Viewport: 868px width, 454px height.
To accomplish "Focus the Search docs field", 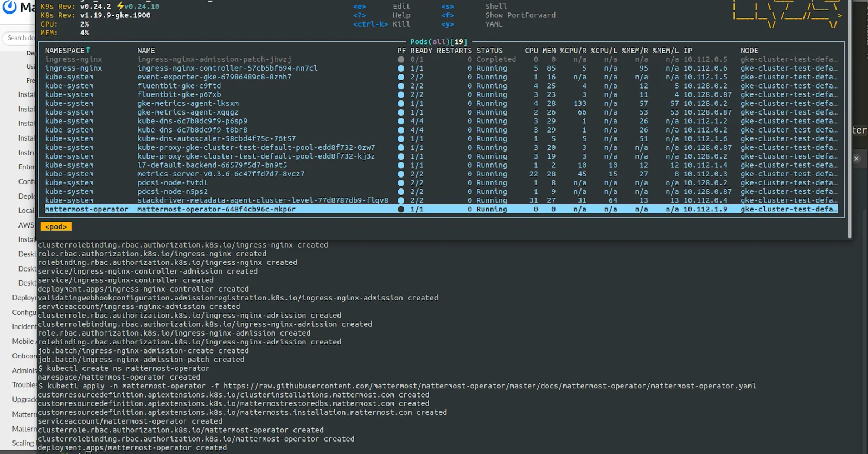I will (19, 38).
